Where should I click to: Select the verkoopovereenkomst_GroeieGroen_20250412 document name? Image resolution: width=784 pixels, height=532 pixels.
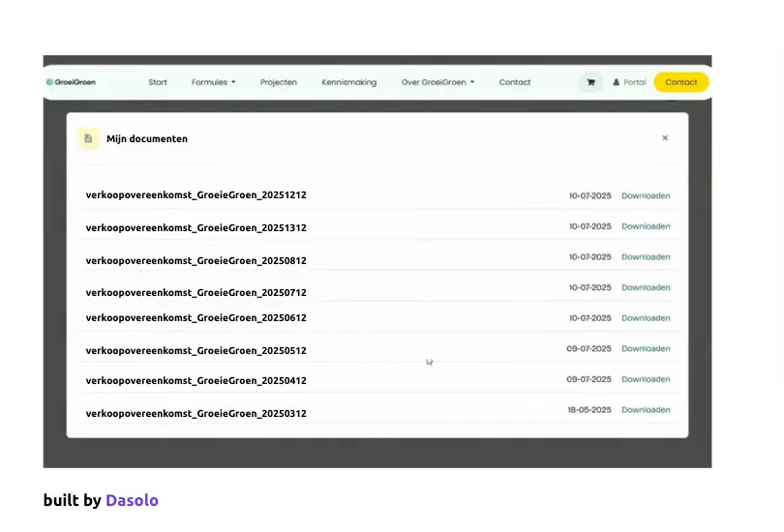[x=196, y=381]
